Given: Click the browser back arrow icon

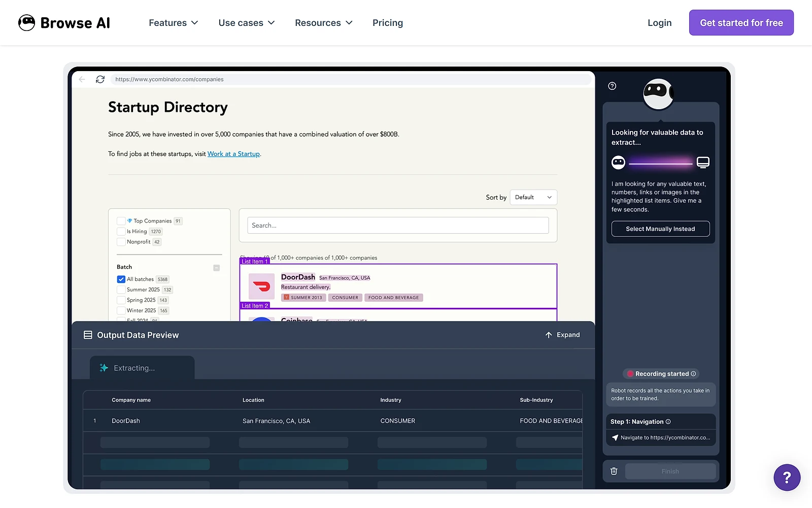Looking at the screenshot, I should point(82,79).
